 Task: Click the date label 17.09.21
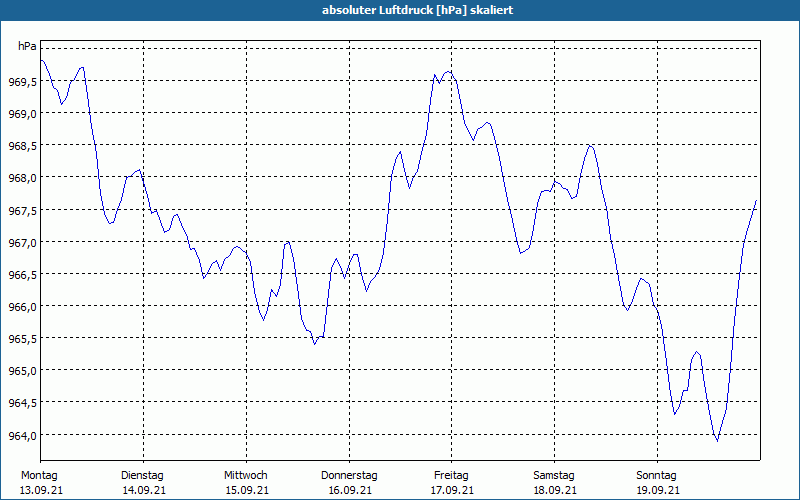[x=453, y=490]
